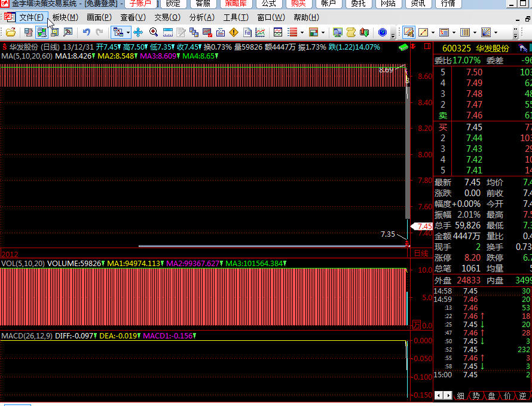The image size is (532, 406).
Task: Switch to the 势 tab at bottom
Action: click(x=476, y=396)
